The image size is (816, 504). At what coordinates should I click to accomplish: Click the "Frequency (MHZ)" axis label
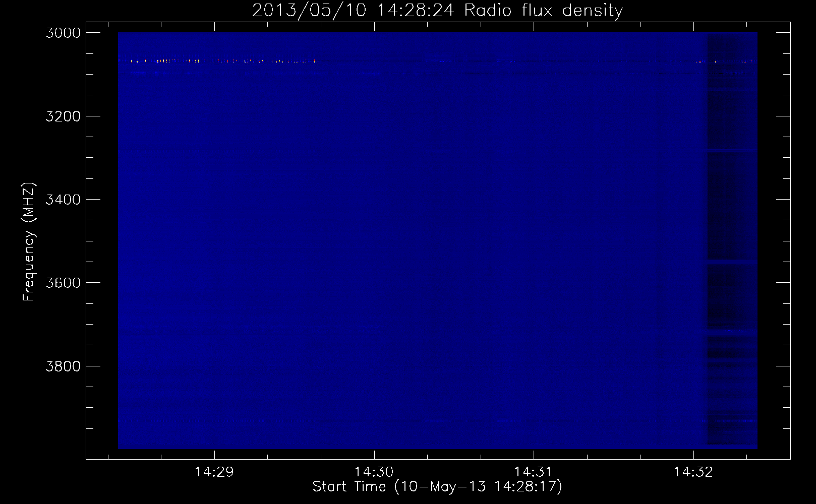click(x=28, y=241)
